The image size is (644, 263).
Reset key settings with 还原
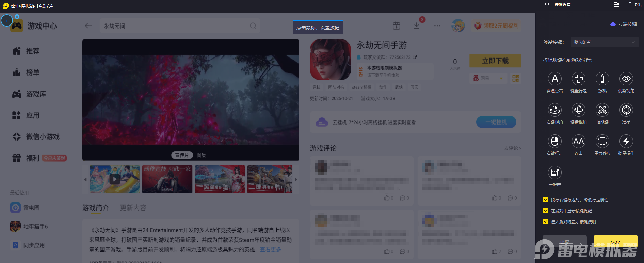click(565, 241)
